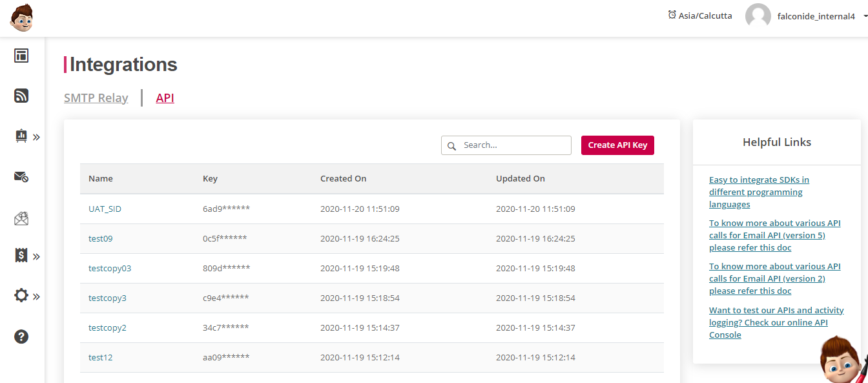Click the Key column header

[210, 178]
